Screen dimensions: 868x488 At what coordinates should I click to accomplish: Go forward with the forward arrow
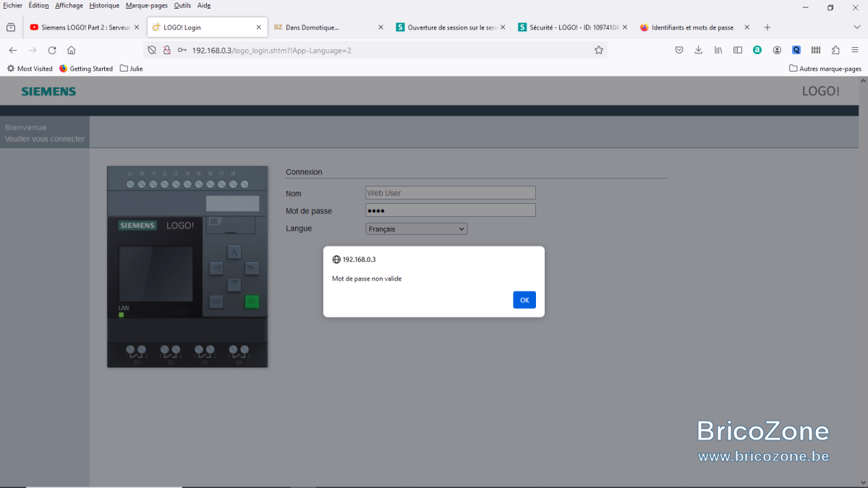33,50
